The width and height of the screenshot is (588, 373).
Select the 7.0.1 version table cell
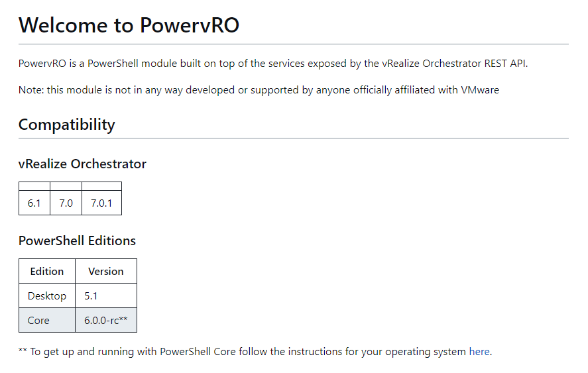click(x=101, y=203)
